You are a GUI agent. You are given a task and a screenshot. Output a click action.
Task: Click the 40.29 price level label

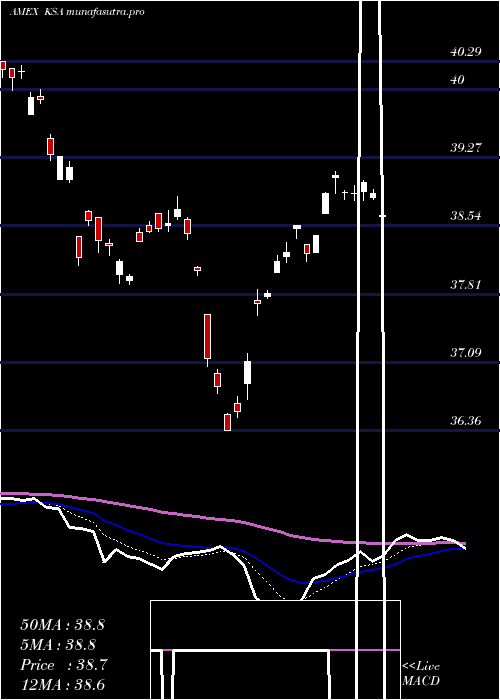466,52
